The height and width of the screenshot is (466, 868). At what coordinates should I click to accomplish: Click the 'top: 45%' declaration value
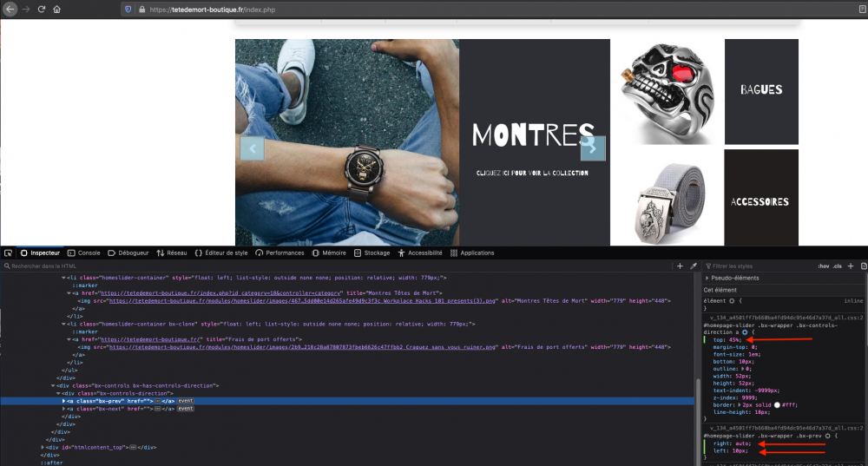click(734, 340)
